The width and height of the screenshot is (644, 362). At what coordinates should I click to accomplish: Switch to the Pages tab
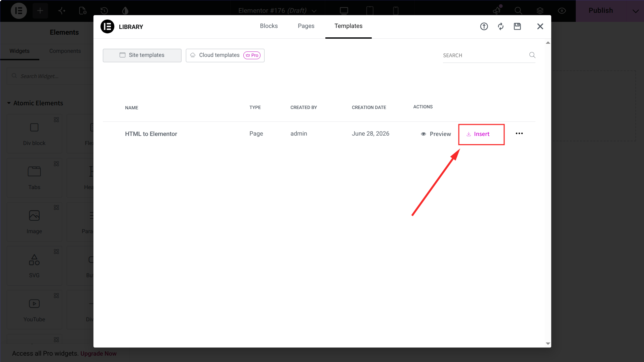(x=306, y=26)
